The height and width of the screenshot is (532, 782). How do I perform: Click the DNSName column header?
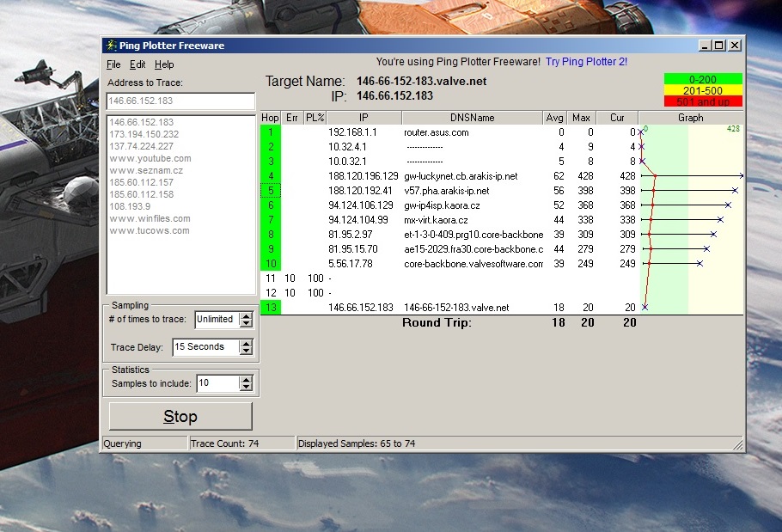pyautogui.click(x=472, y=118)
